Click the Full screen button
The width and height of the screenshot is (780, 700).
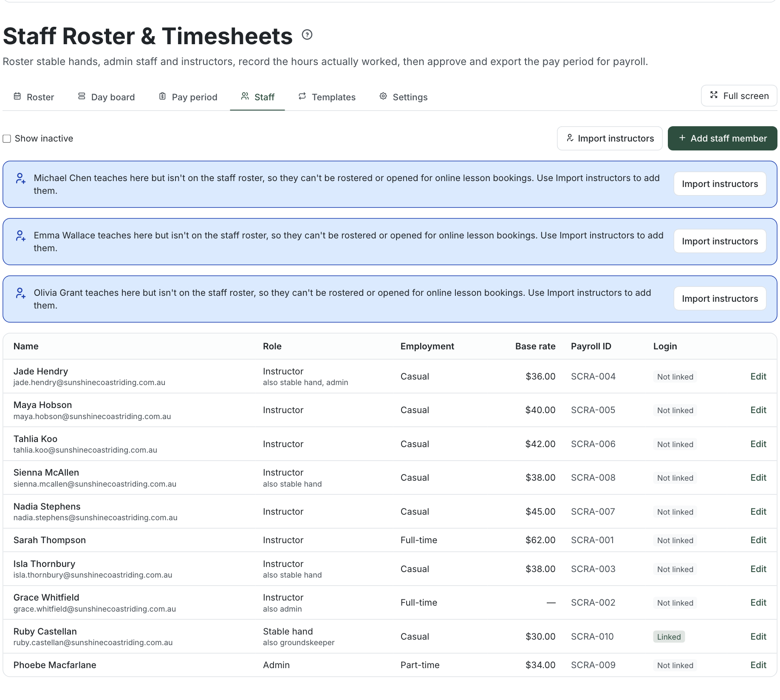(x=739, y=96)
